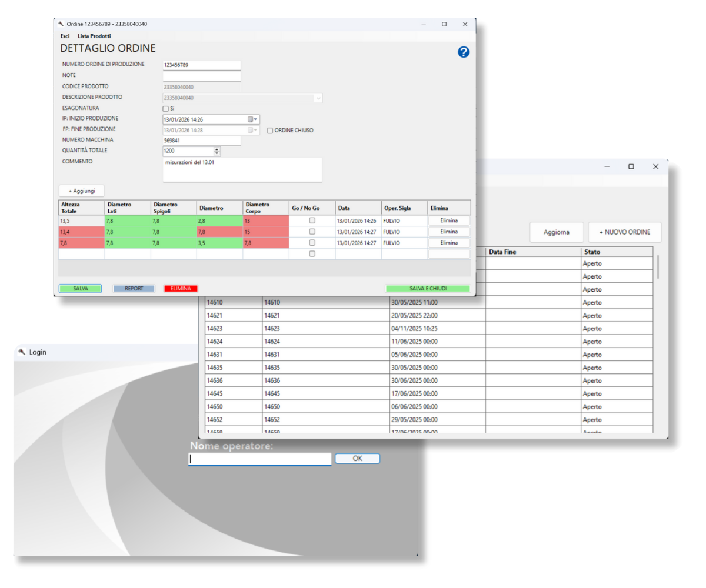Open calendar picker for Inizio Produzione
706x588 pixels.
[x=252, y=119]
